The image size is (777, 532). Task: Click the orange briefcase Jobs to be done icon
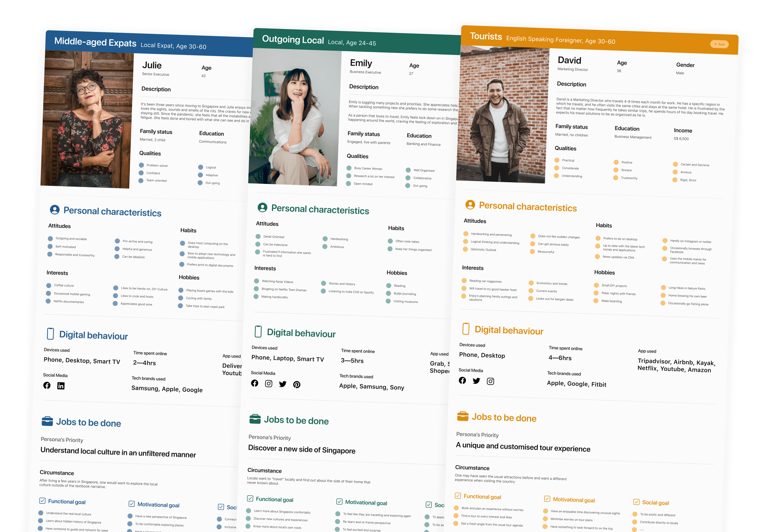(463, 416)
